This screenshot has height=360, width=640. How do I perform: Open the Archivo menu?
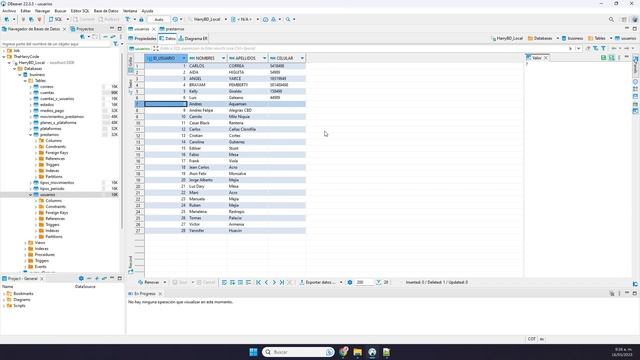[x=9, y=11]
